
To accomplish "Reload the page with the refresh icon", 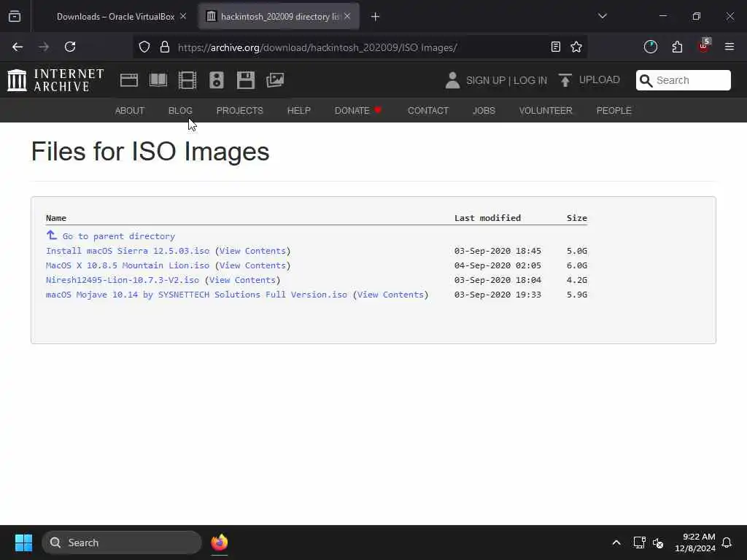I will point(70,47).
